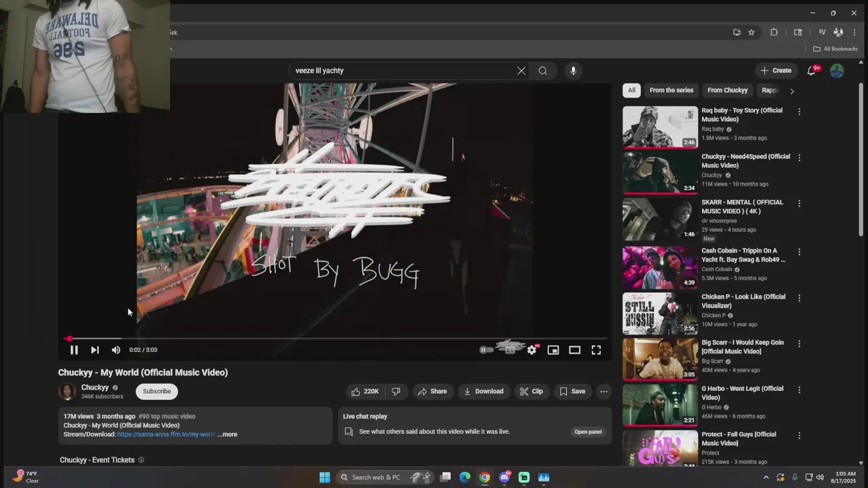Open the live chat replay panel
This screenshot has height=488, width=868.
(x=588, y=432)
